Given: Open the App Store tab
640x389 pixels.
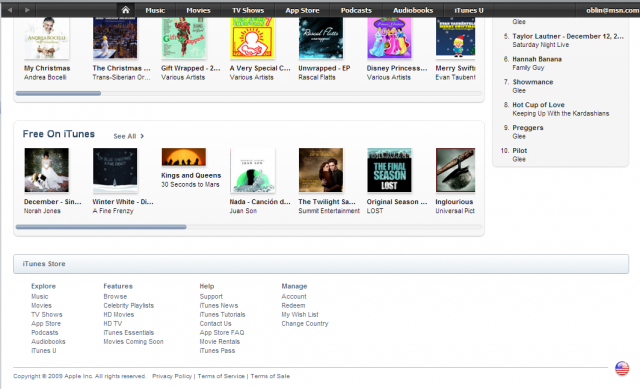Looking at the screenshot, I should (x=302, y=10).
